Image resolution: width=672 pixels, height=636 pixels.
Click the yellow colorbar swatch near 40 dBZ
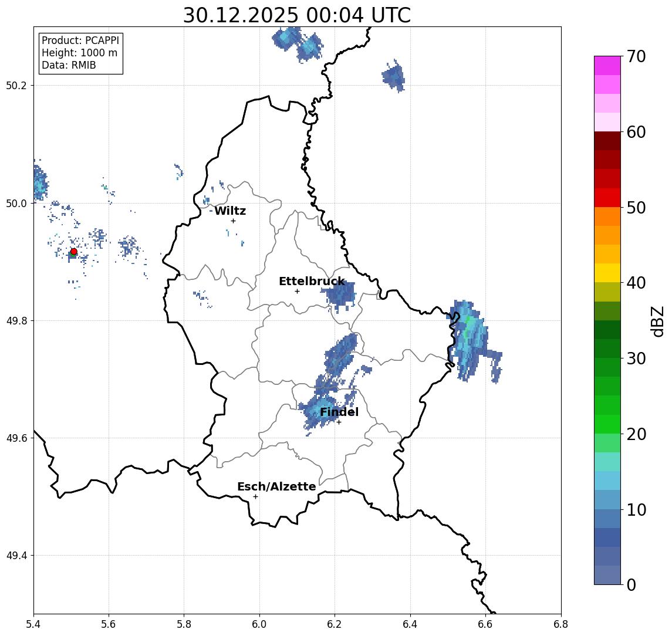607,273
